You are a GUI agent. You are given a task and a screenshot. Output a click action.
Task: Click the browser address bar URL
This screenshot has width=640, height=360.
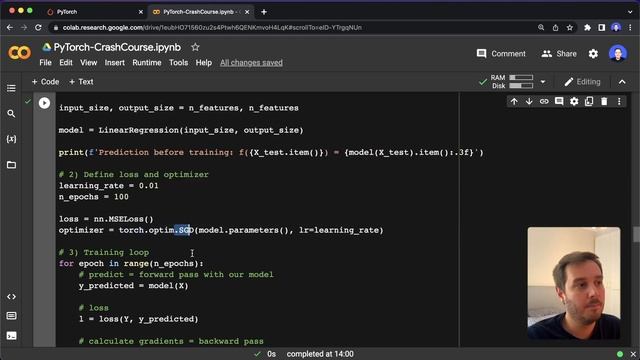click(x=212, y=28)
